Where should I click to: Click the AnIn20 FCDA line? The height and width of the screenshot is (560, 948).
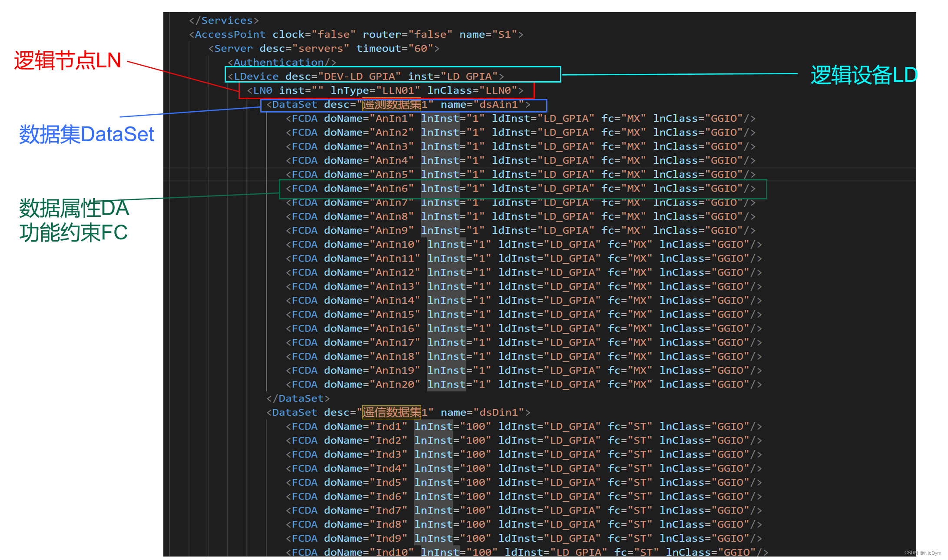coord(524,384)
